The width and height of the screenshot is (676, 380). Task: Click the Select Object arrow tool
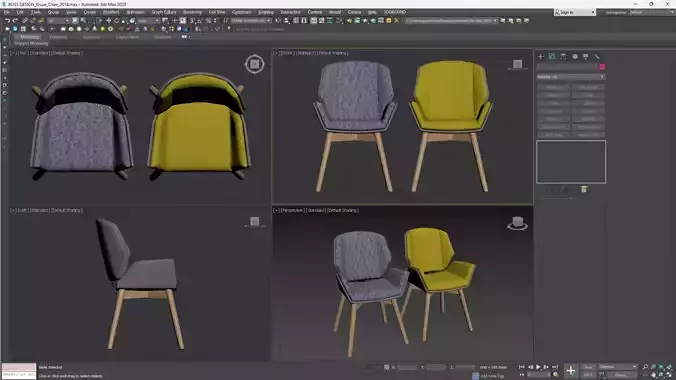click(75, 20)
